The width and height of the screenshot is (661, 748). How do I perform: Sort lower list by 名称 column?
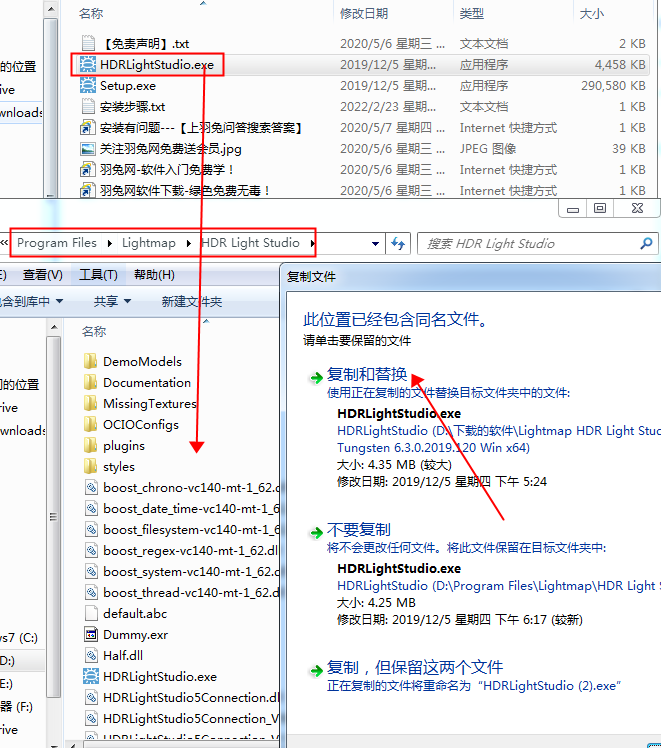pos(94,331)
